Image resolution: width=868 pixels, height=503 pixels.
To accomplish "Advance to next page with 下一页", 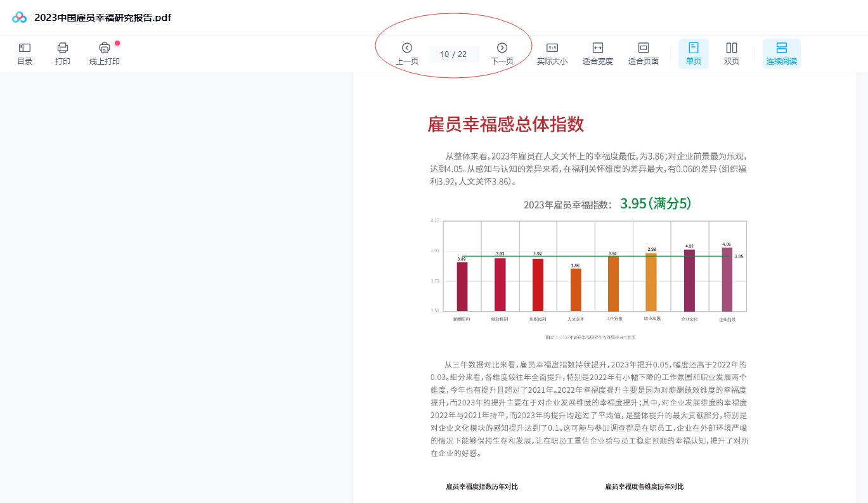I will tap(502, 53).
